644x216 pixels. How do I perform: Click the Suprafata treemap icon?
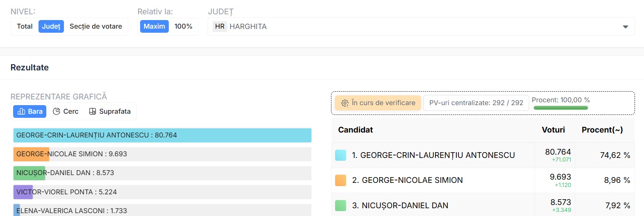93,111
